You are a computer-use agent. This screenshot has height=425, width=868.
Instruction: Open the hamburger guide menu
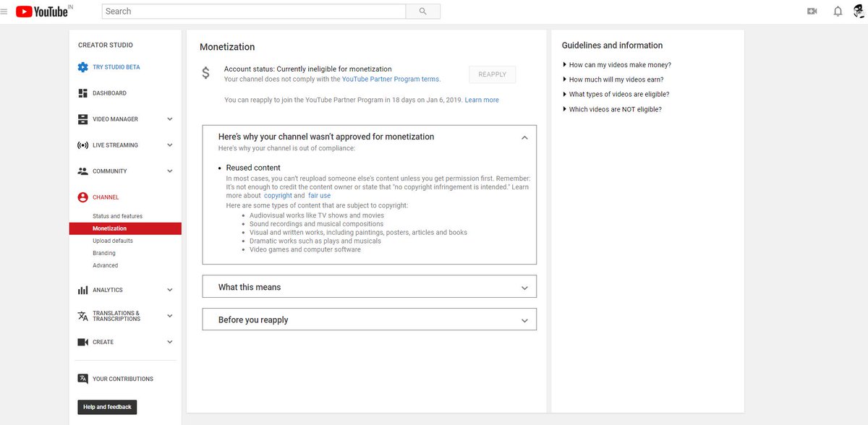click(4, 12)
